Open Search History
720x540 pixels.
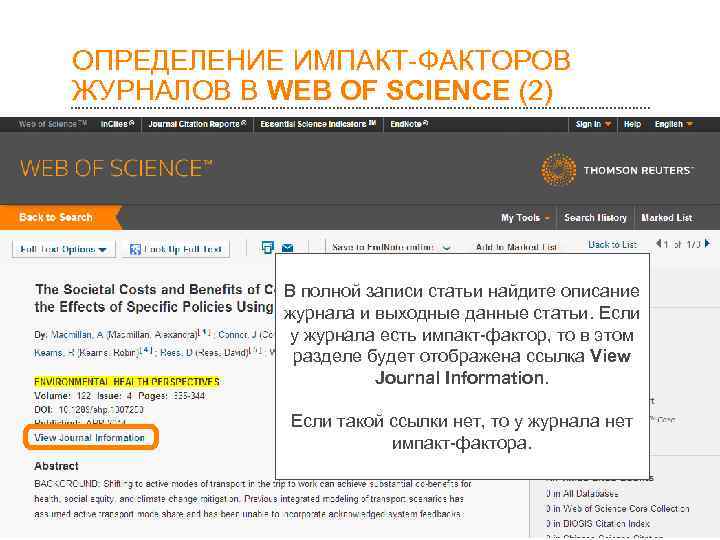[x=595, y=218]
